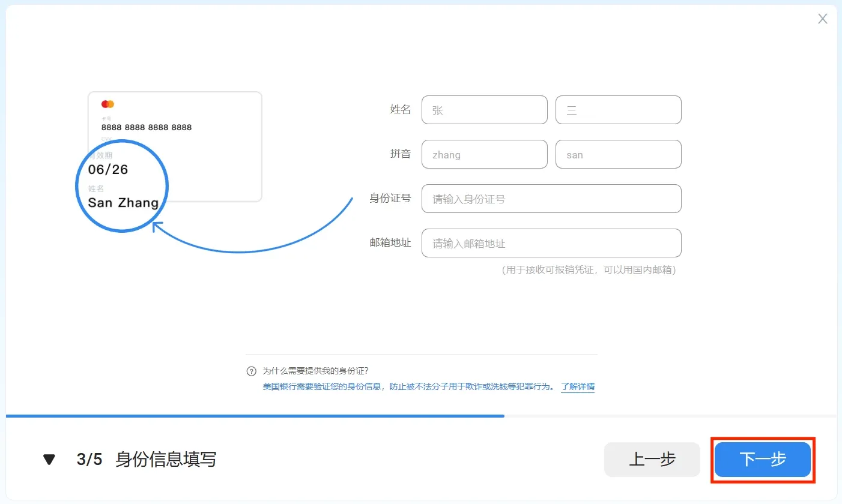The image size is (842, 504).
Task: Expand the step list triangle at 3/5
Action: point(49,460)
